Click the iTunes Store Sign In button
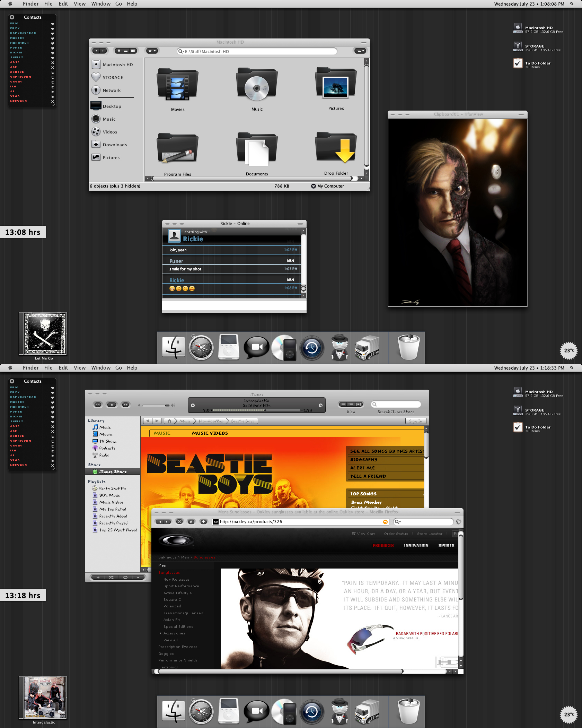This screenshot has width=582, height=728. coord(416,421)
